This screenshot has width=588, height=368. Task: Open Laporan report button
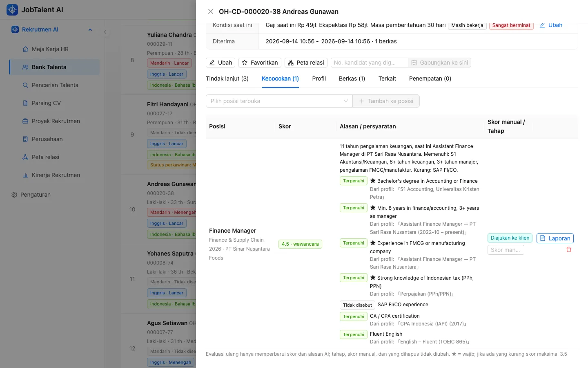(x=555, y=238)
